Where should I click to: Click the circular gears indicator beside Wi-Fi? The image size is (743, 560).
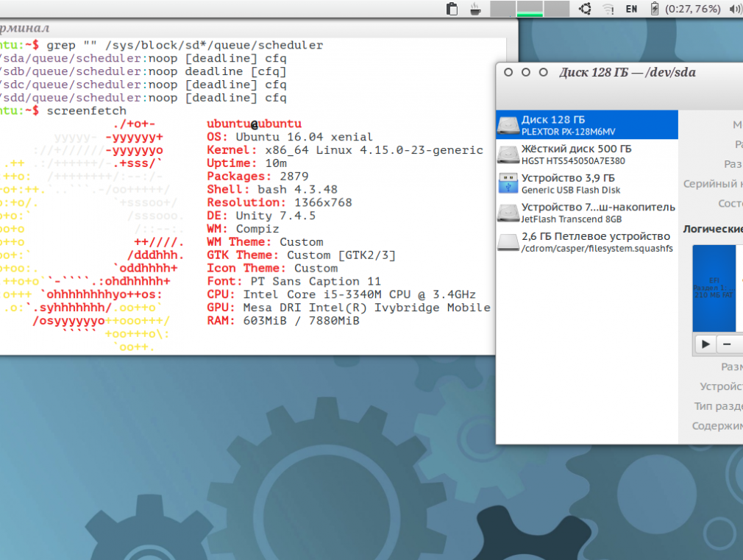click(586, 9)
